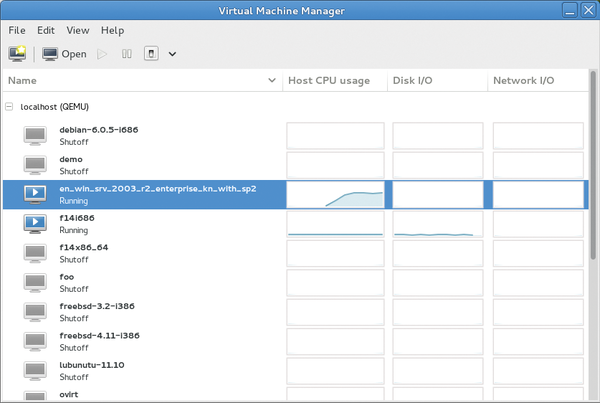This screenshot has height=403, width=600.
Task: Open the Help menu
Action: [x=113, y=31]
